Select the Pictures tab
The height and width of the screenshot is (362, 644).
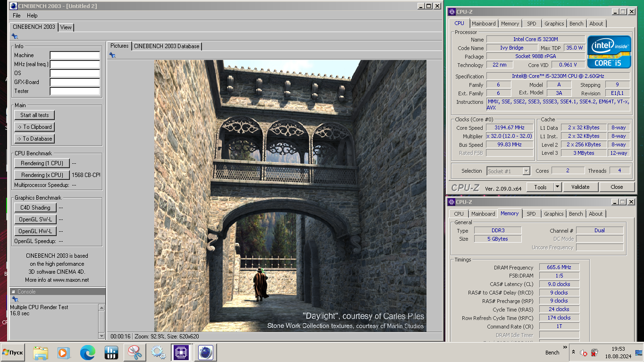119,46
